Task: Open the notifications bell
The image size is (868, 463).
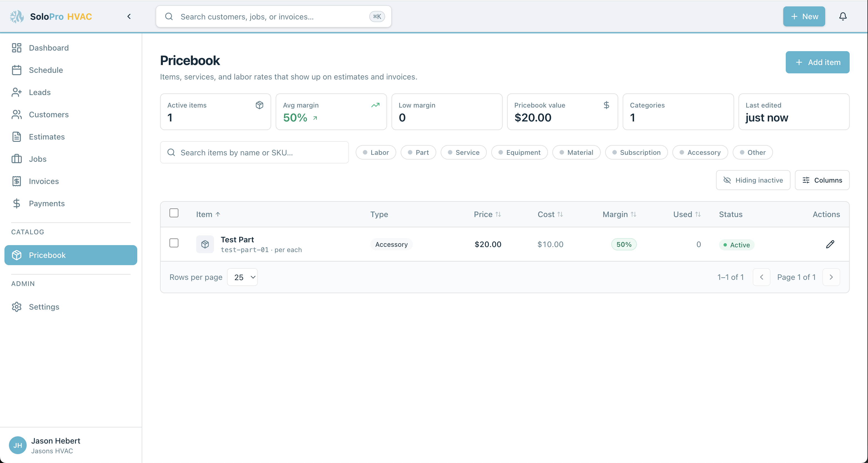Action: (x=843, y=16)
